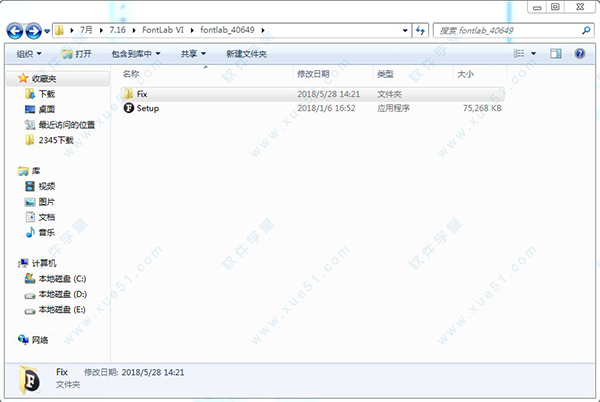The image size is (600, 402).
Task: Open the 共享 menu
Action: click(x=193, y=54)
